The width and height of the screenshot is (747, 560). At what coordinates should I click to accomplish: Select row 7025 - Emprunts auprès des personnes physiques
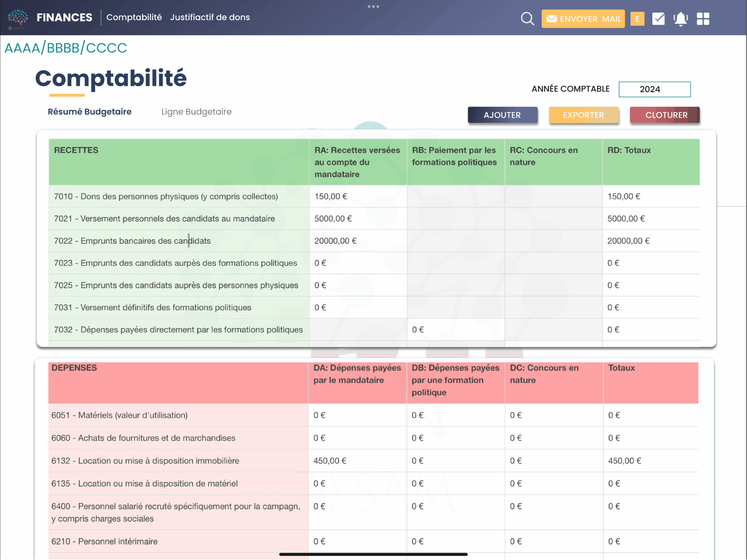[374, 285]
